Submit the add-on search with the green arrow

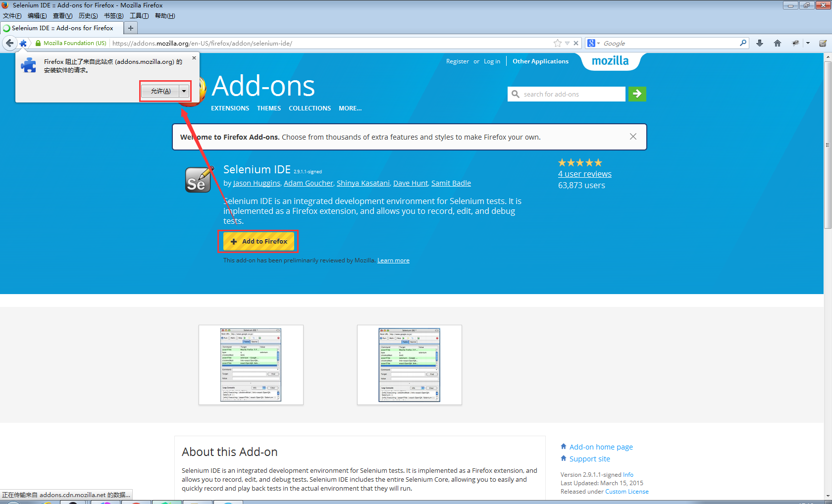pyautogui.click(x=637, y=94)
